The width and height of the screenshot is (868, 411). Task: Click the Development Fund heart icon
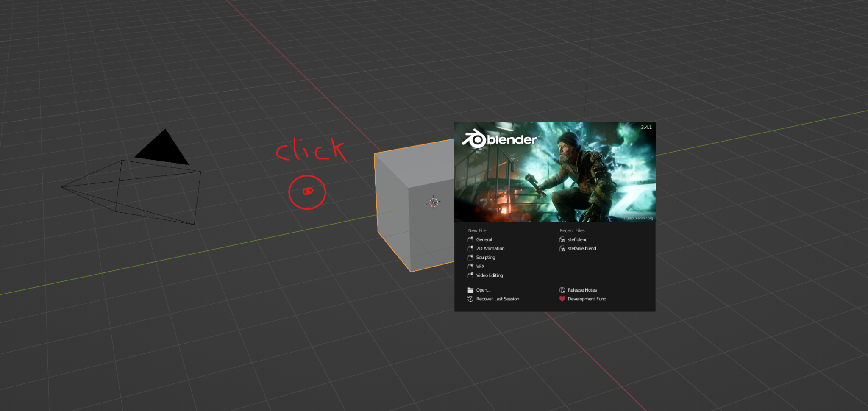(x=562, y=299)
